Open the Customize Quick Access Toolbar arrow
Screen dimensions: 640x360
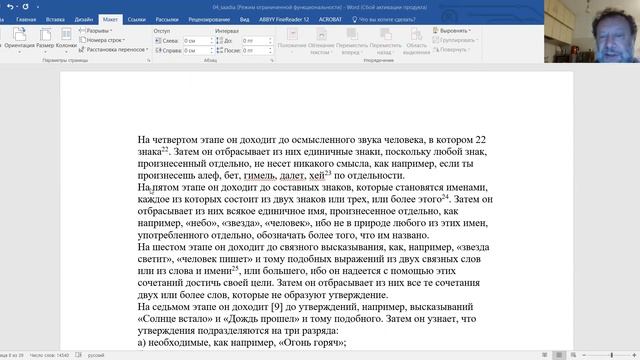[x=38, y=7]
